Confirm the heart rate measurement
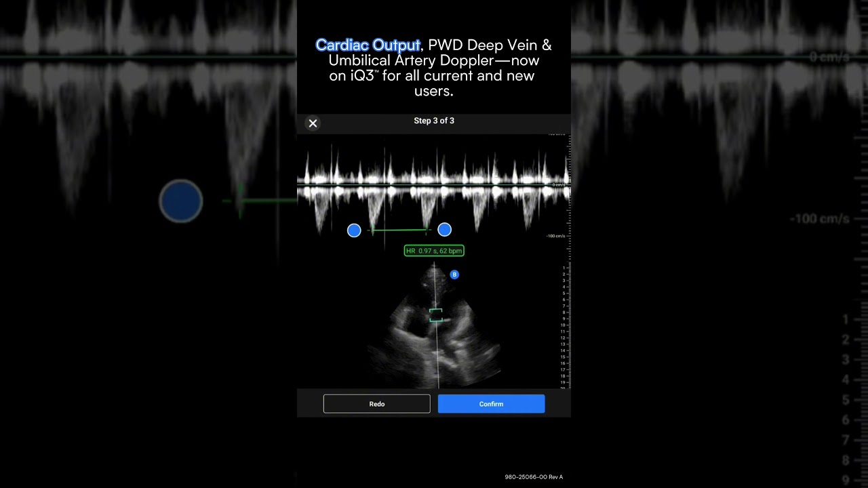The width and height of the screenshot is (868, 488). pos(491,404)
